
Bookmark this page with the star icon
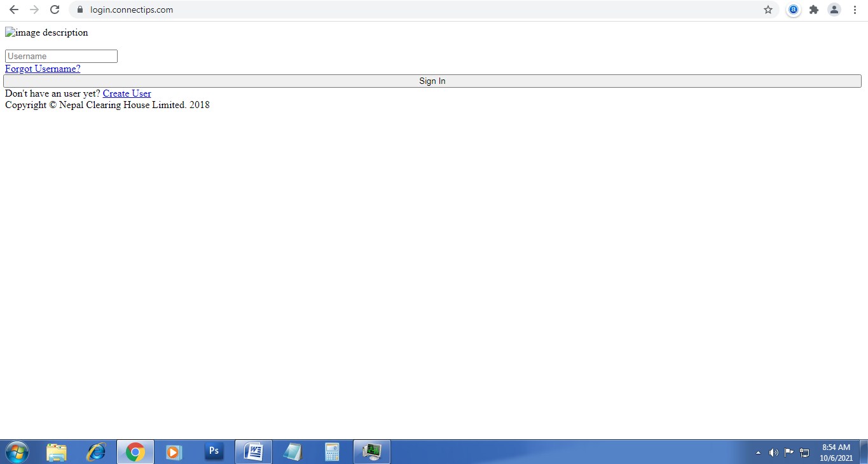[768, 10]
